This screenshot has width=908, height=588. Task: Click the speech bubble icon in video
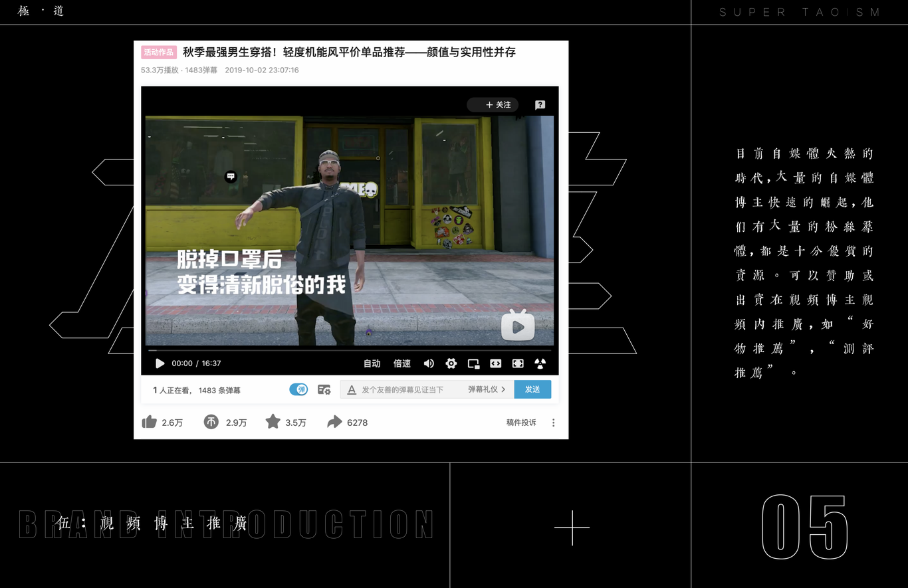click(231, 176)
